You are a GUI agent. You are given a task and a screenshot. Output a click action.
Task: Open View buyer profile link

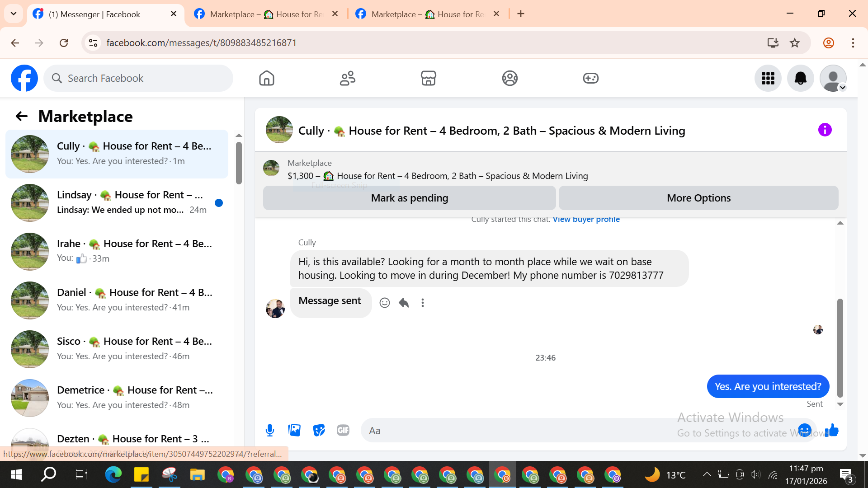(586, 220)
